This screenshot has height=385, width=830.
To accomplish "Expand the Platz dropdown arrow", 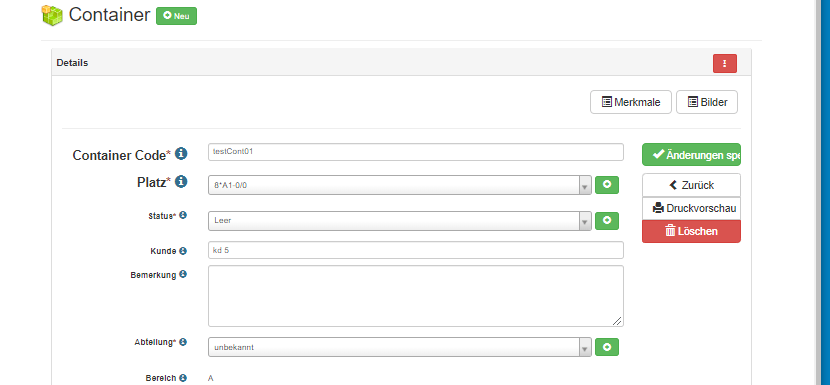I will [585, 185].
